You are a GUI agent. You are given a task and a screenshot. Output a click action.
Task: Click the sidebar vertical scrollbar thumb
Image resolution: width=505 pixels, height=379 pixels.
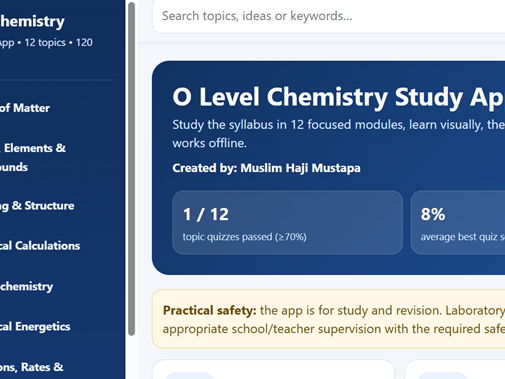coord(132,169)
